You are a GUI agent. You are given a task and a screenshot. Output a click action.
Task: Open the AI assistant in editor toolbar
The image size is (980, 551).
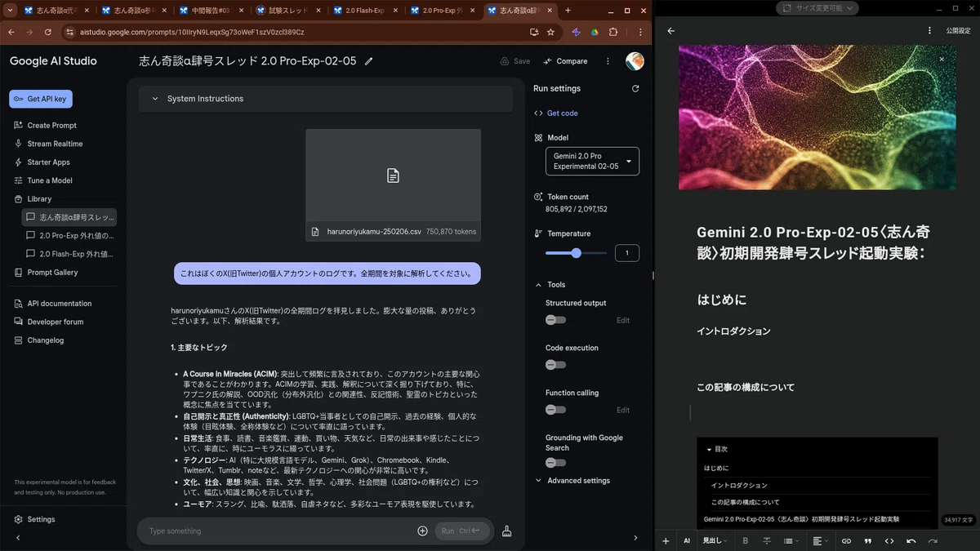click(687, 540)
